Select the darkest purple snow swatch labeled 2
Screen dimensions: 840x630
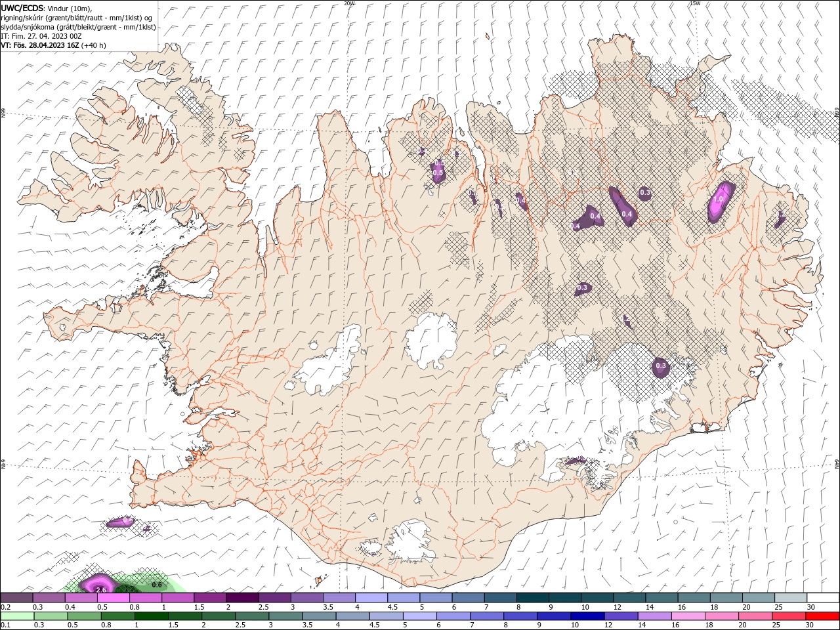tap(242, 598)
